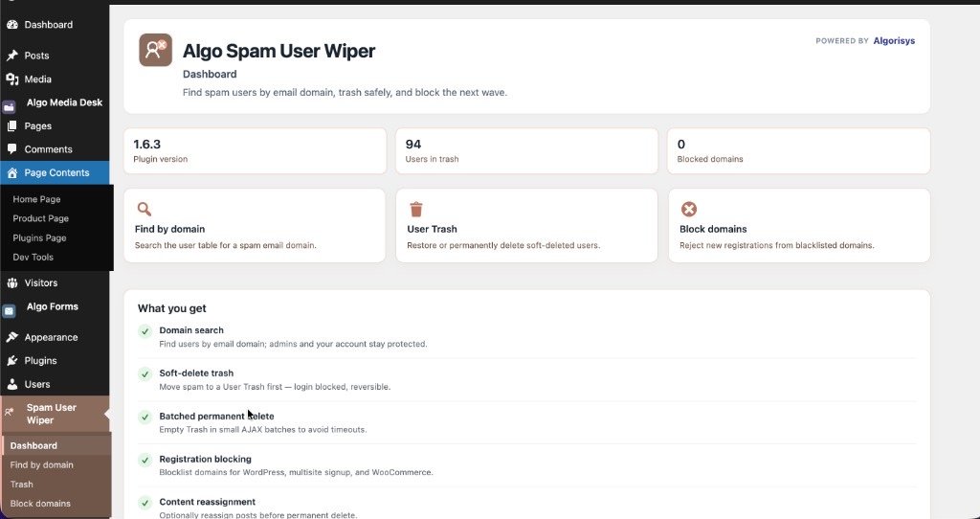Image resolution: width=980 pixels, height=519 pixels.
Task: Select Dashboard under Spam User Wiper
Action: pyautogui.click(x=33, y=446)
